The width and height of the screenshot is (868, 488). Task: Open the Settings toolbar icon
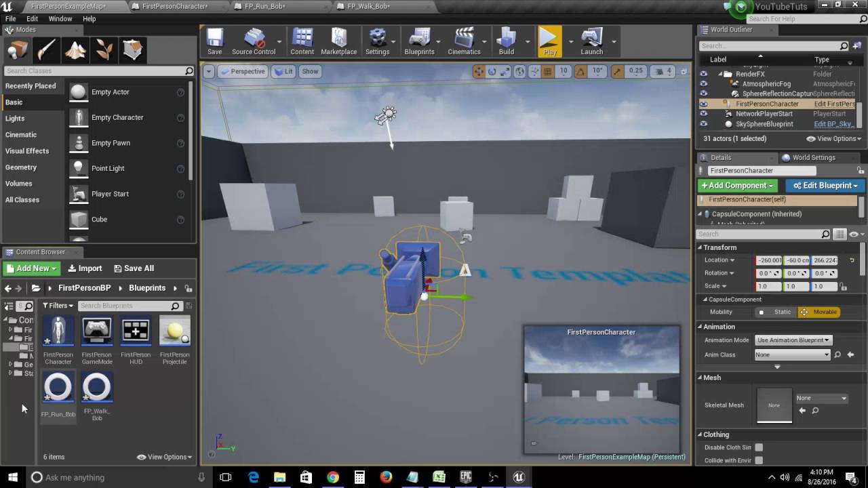(377, 41)
